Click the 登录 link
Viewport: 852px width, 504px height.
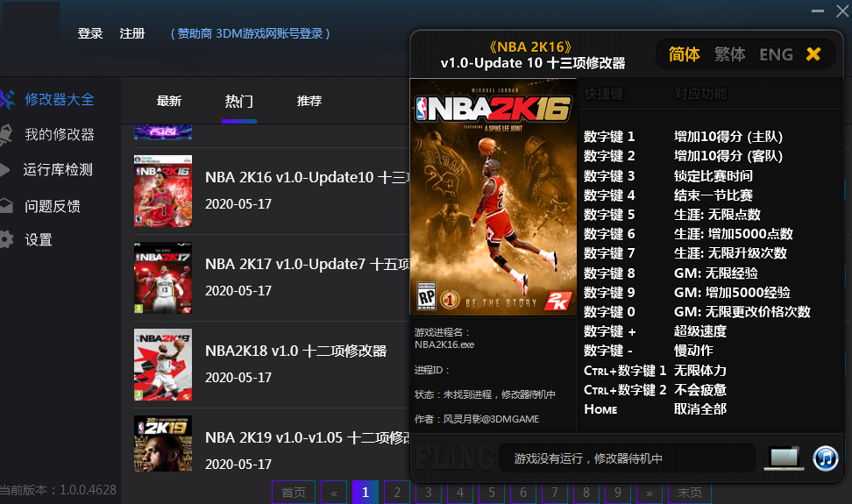pos(90,33)
